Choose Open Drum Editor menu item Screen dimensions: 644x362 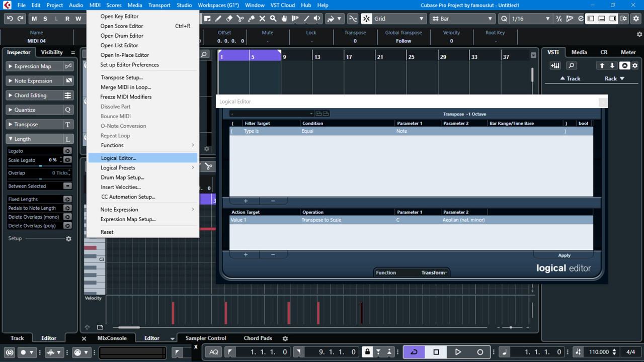tap(143, 36)
